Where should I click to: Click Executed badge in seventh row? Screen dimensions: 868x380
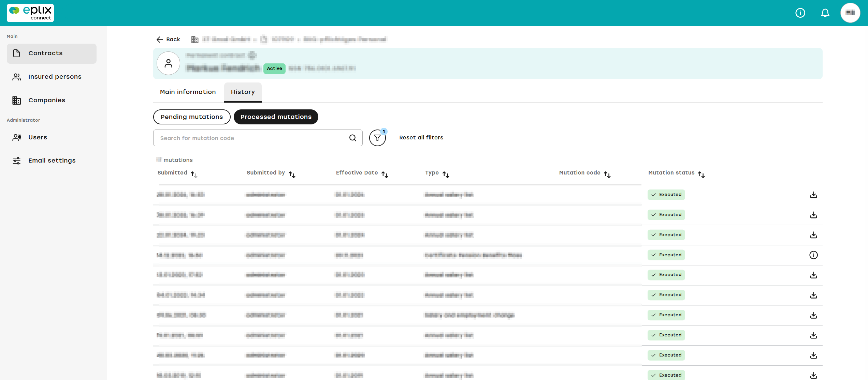[666, 315]
